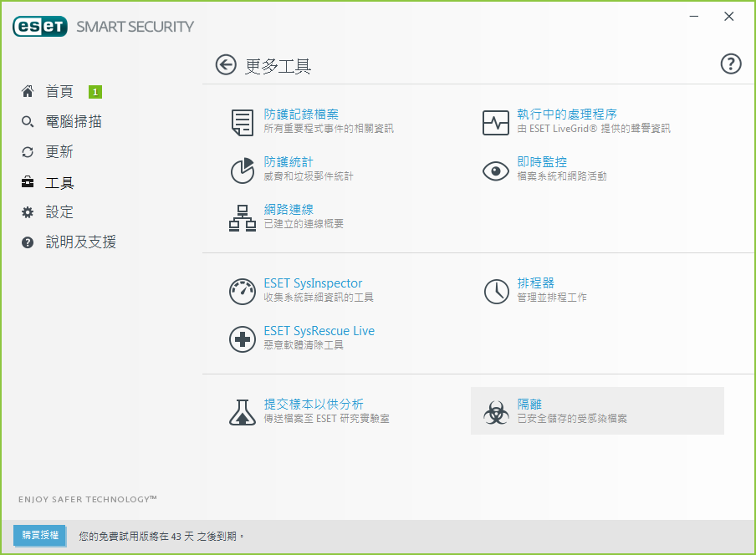Click description 所有重要程式事件的相關資訊
The height and width of the screenshot is (555, 756).
[329, 129]
